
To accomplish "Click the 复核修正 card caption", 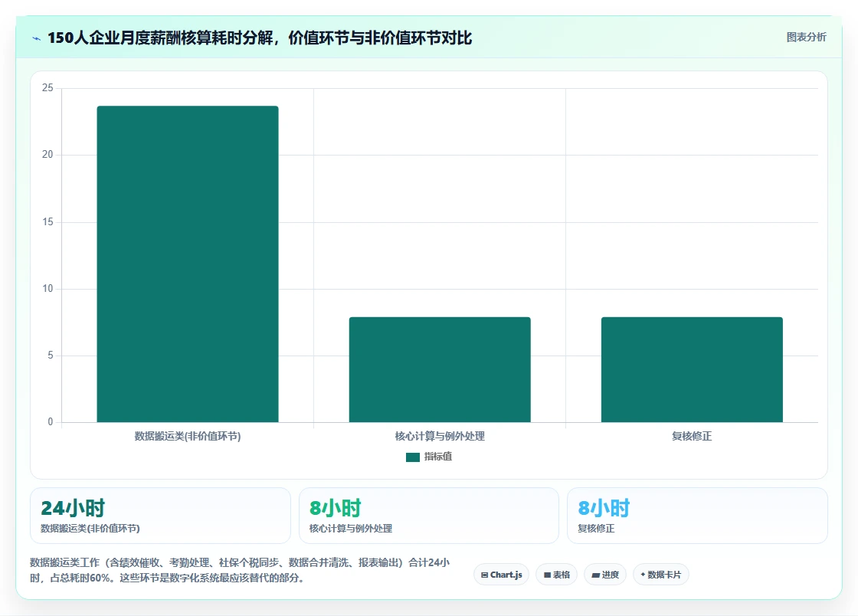I will (x=597, y=529).
